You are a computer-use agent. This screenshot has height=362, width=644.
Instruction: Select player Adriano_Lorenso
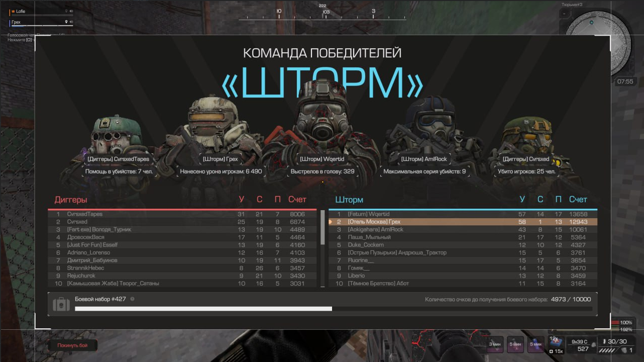(182, 253)
